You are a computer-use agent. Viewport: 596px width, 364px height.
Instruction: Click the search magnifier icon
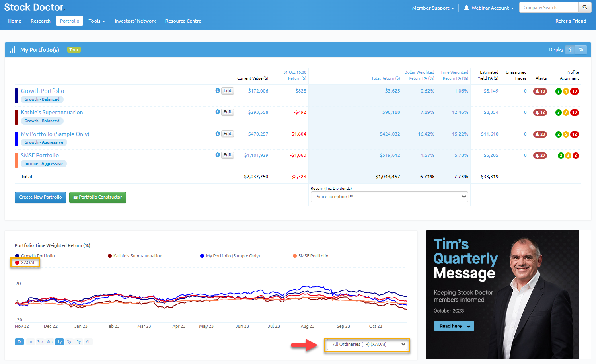[585, 7]
